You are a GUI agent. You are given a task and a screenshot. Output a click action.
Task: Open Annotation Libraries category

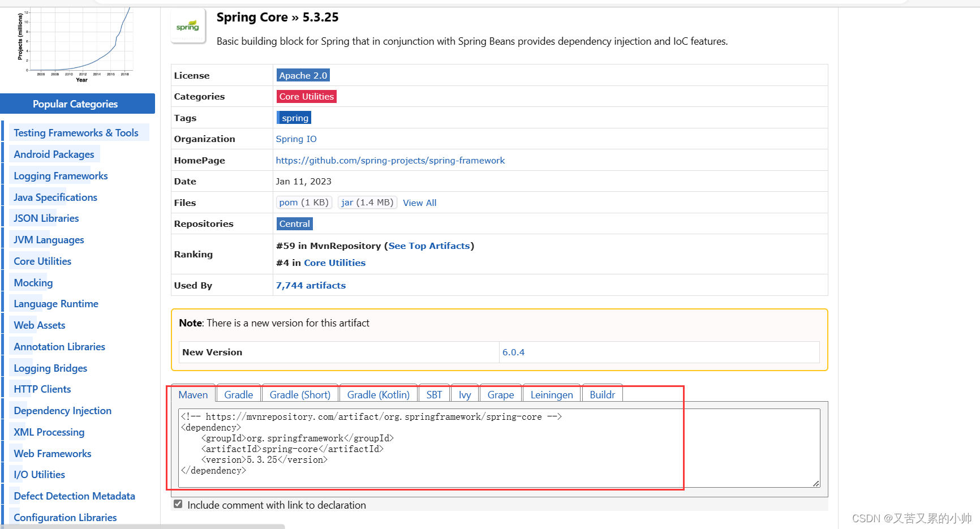59,346
